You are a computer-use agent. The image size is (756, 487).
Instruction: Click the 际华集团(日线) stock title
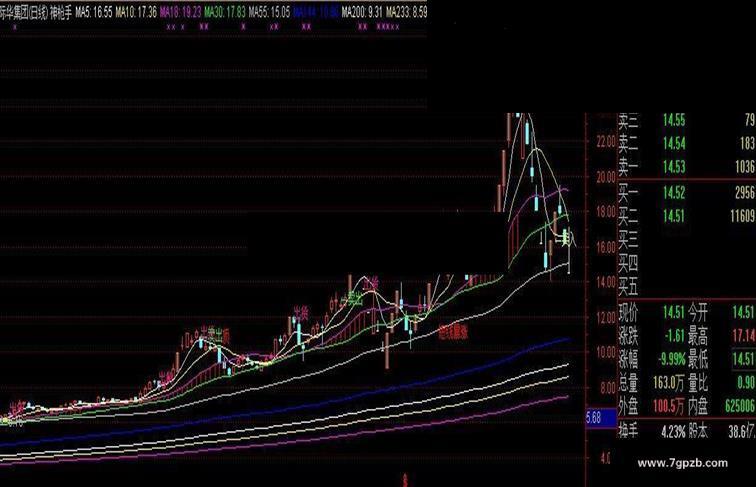(x=24, y=13)
